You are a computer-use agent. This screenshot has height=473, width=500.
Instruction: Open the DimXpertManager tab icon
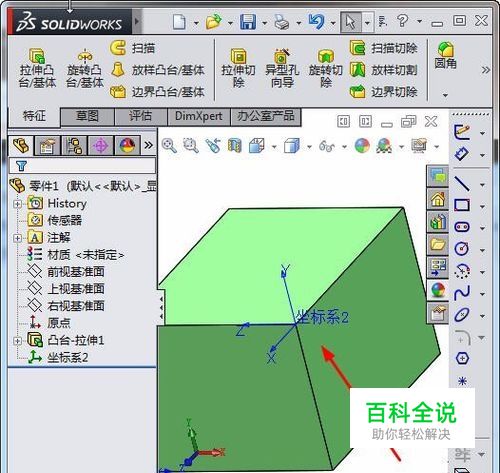coord(101,145)
